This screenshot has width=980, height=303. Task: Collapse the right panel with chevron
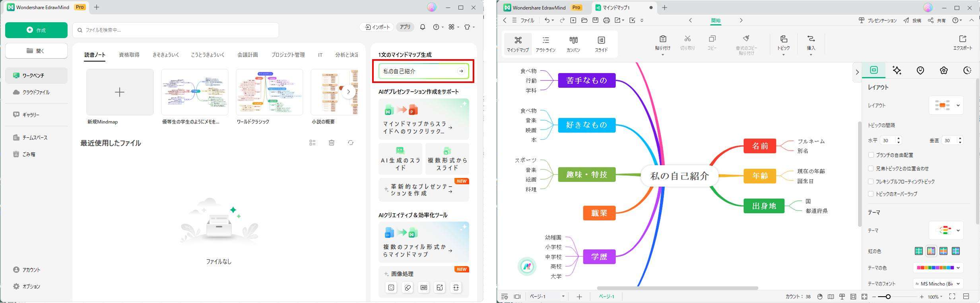point(857,72)
